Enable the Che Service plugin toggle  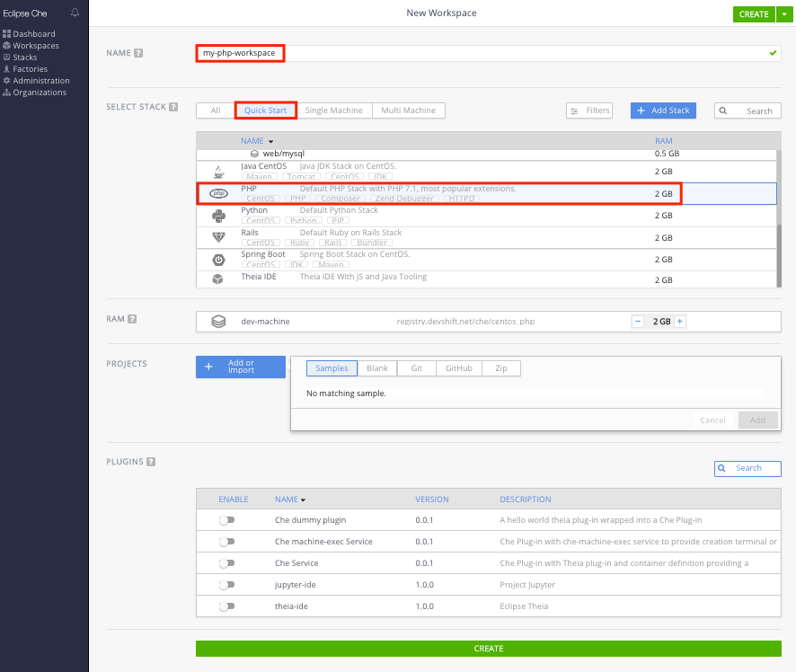227,563
